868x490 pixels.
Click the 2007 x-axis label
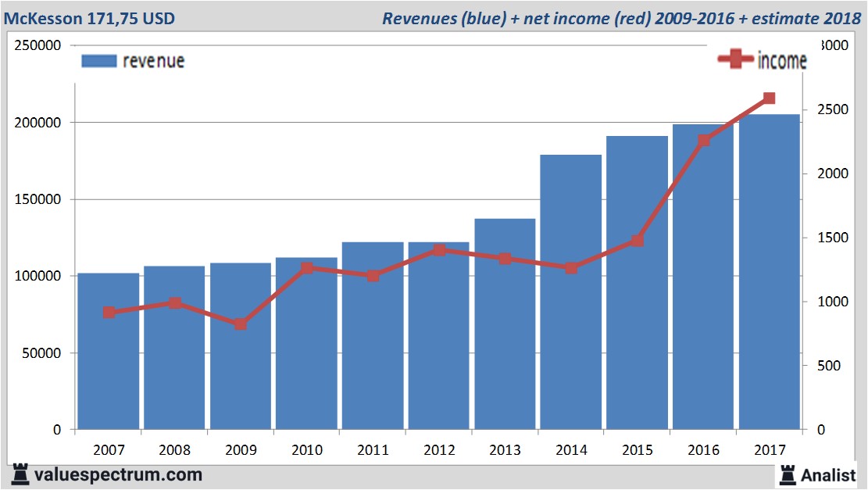109,449
